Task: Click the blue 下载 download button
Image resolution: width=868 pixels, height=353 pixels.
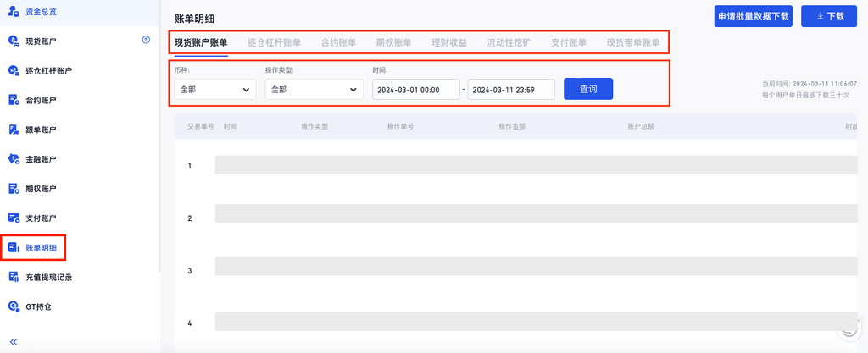Action: pyautogui.click(x=828, y=16)
